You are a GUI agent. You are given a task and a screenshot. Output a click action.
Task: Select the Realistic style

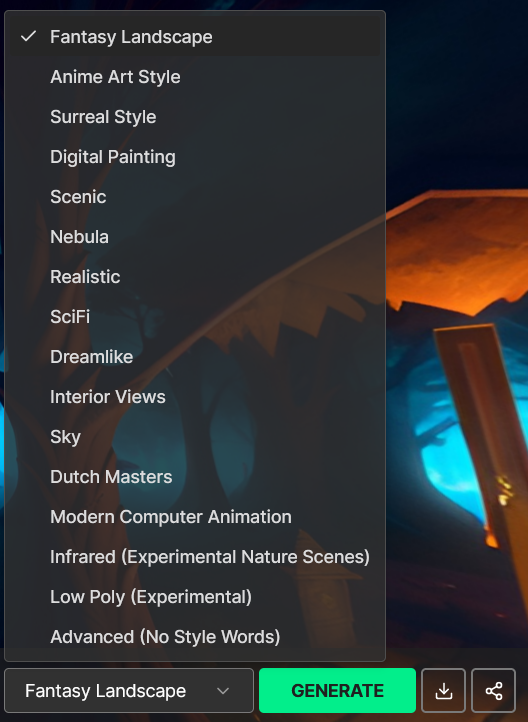195,277
